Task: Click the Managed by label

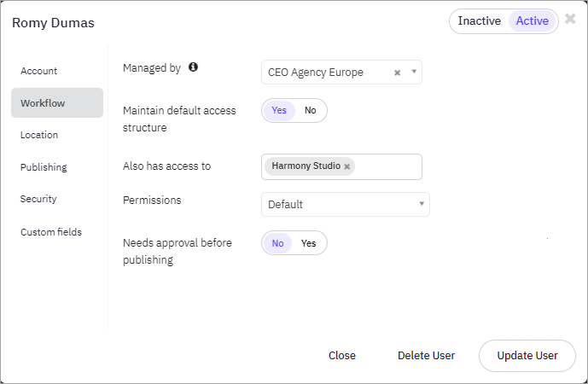Action: (x=152, y=68)
